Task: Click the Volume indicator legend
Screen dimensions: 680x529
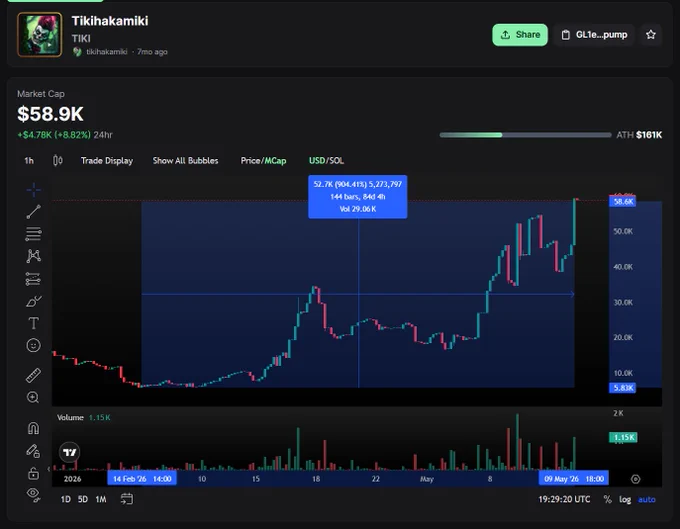Action: pos(83,418)
